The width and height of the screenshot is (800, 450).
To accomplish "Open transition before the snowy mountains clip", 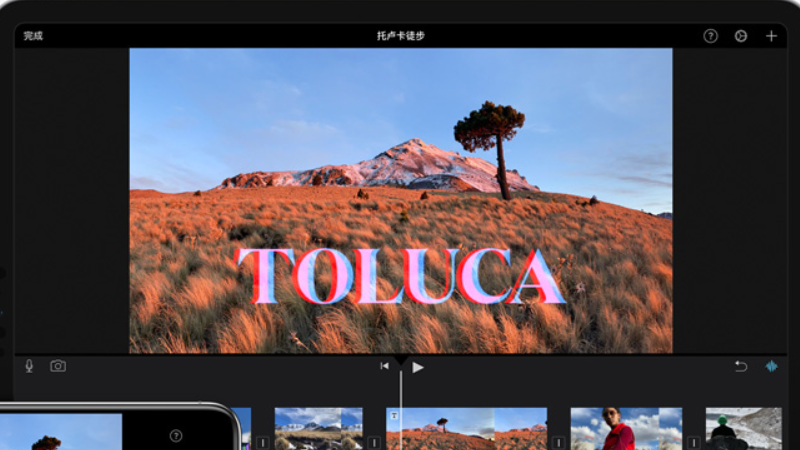I will tap(262, 442).
